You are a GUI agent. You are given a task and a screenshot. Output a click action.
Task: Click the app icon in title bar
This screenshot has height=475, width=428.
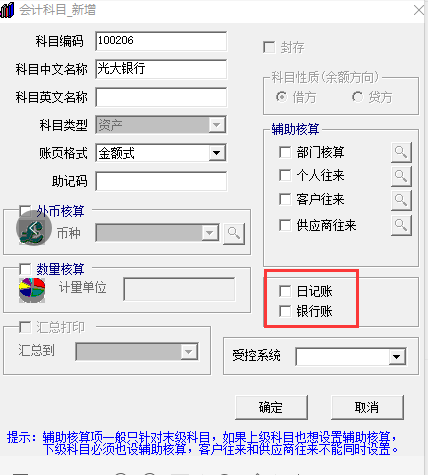7,10
